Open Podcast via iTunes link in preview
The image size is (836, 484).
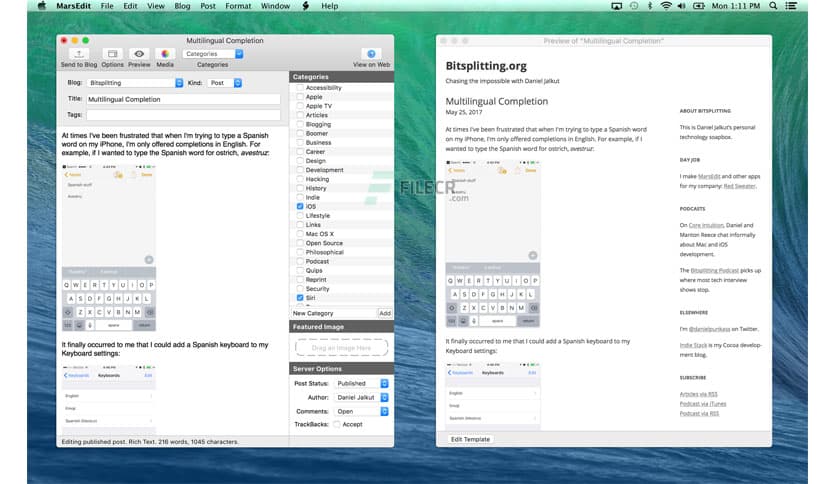(x=703, y=404)
